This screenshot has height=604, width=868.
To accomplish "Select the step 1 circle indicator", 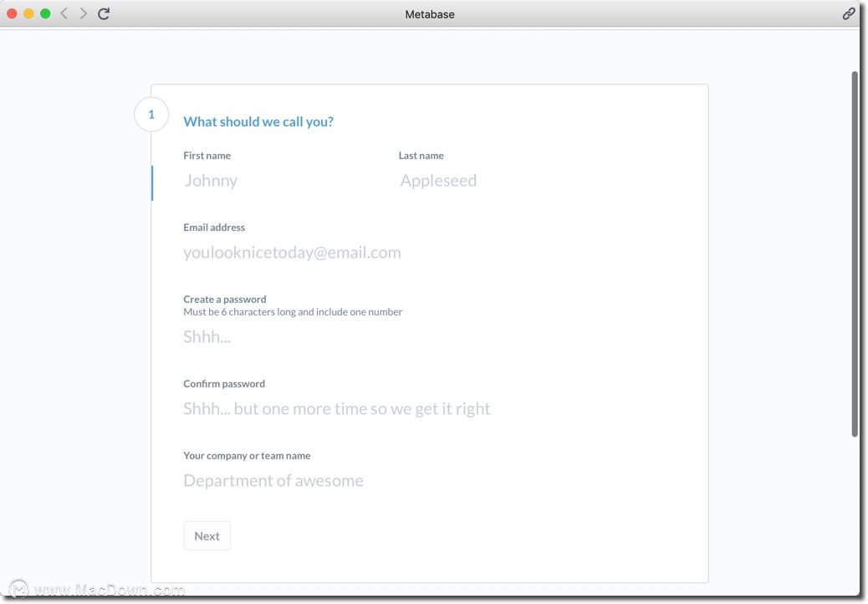I will coord(151,115).
